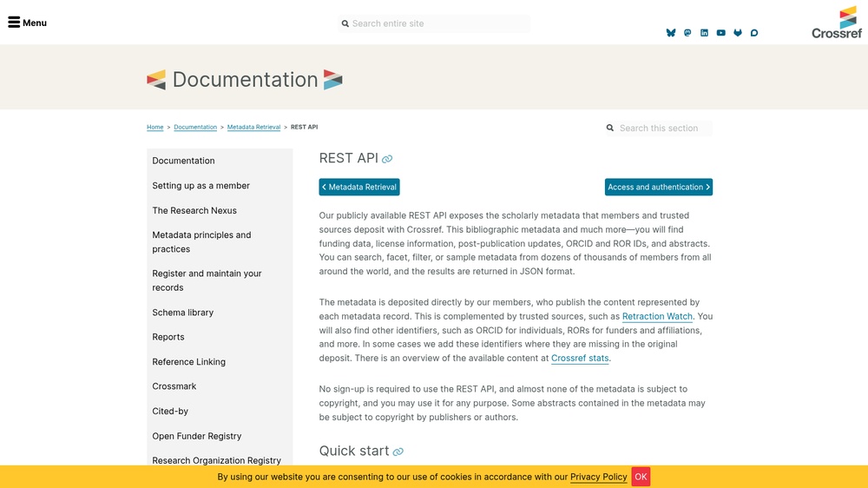
Task: Click the REST API breadcrumb text
Action: click(304, 127)
